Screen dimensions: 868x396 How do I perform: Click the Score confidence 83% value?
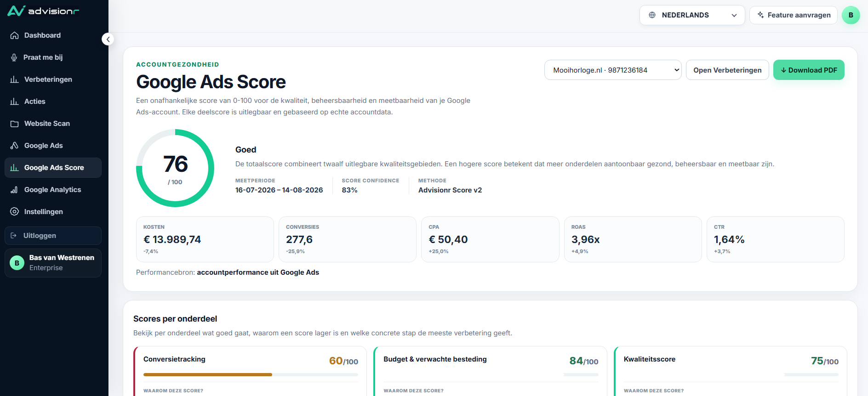[349, 190]
